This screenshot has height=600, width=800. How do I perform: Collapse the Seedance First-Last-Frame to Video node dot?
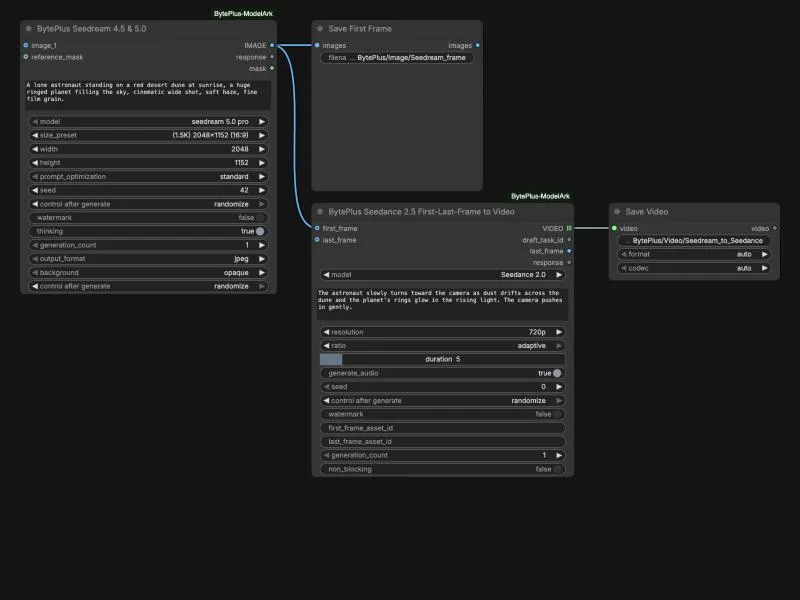click(x=320, y=211)
